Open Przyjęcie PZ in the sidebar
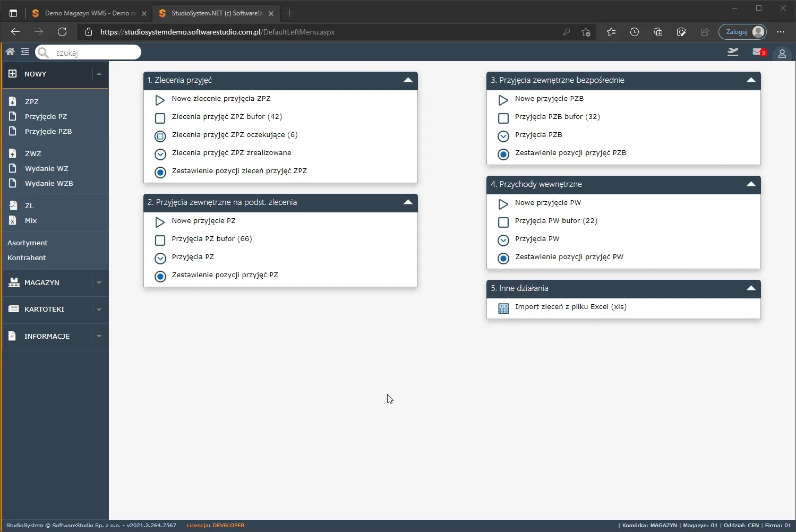The height and width of the screenshot is (532, 796). click(x=46, y=116)
